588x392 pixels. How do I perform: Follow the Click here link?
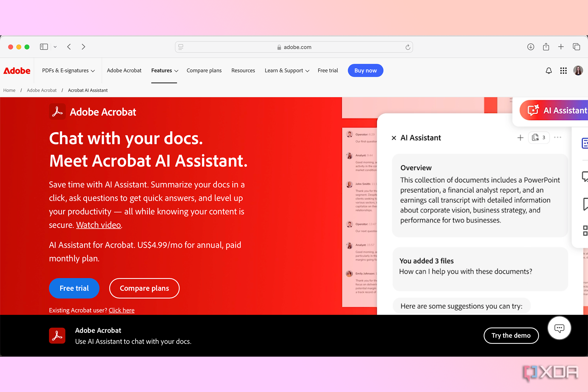coord(122,310)
